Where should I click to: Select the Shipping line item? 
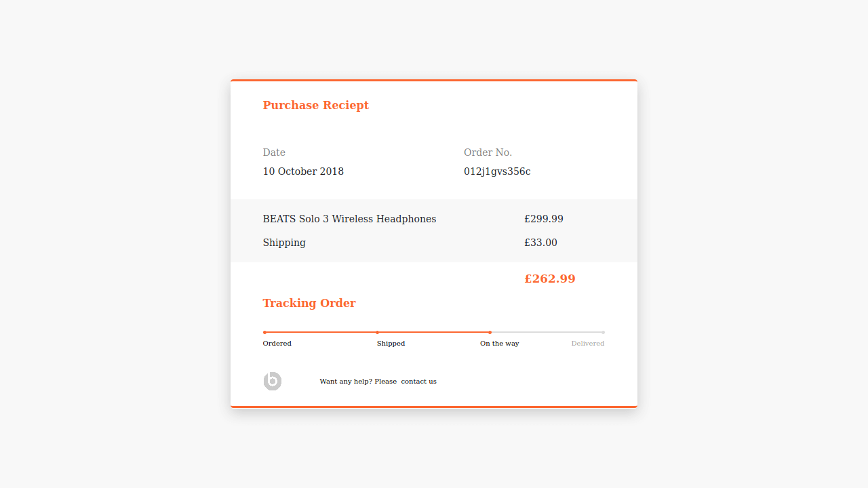283,242
